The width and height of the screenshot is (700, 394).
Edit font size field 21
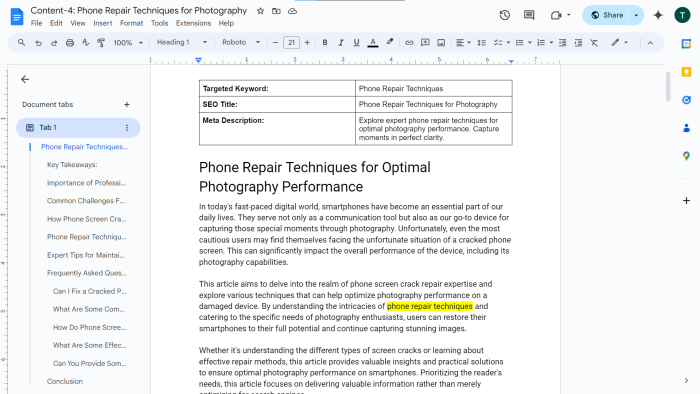click(292, 42)
